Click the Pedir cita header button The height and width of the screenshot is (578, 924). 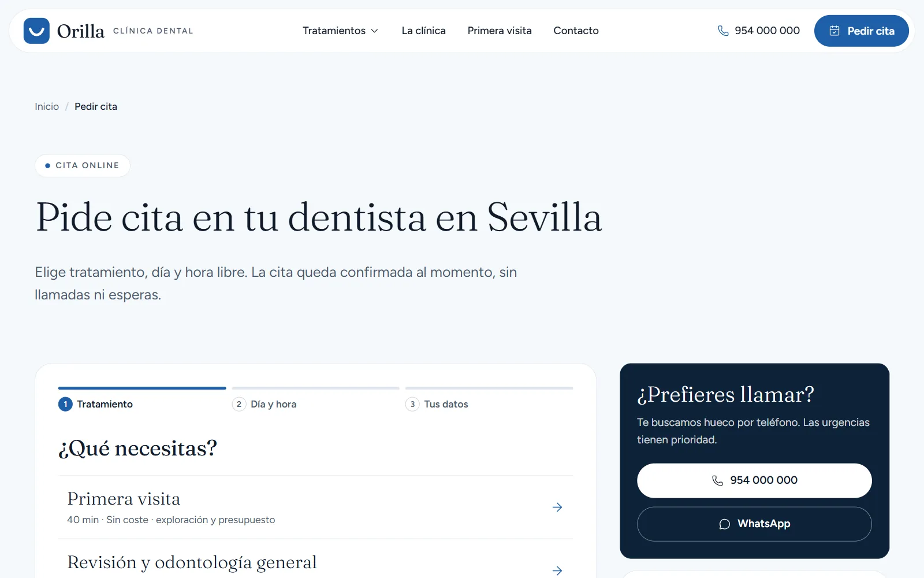[861, 31]
